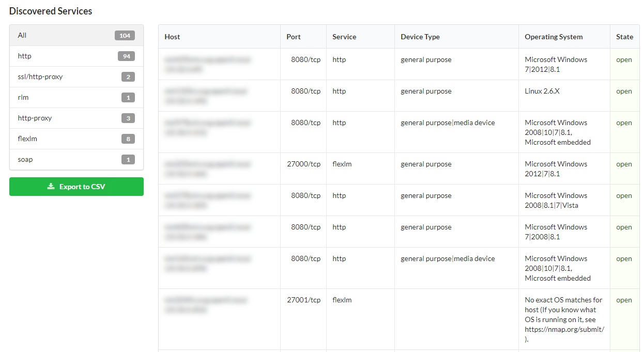Image resolution: width=644 pixels, height=352 pixels.
Task: Click the Port column header
Action: 294,37
